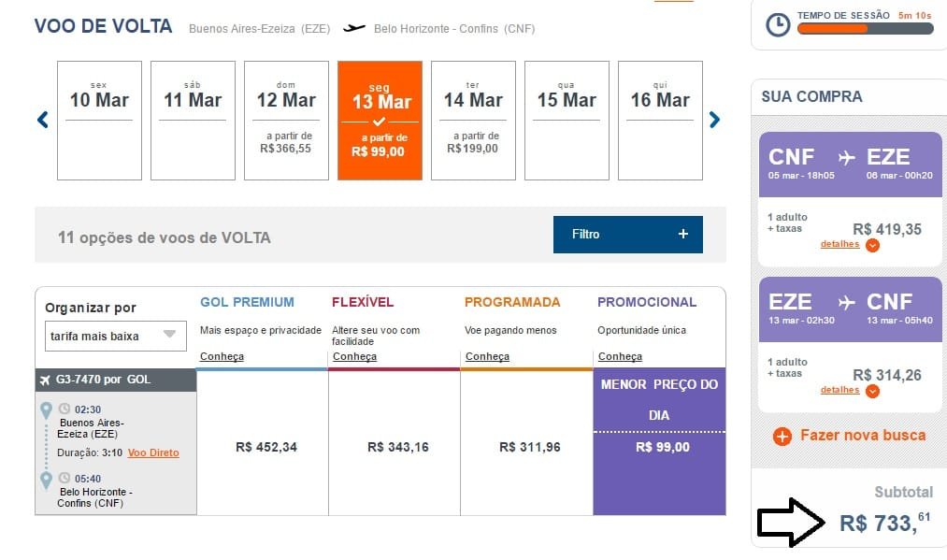Click Conheça link under GOL PREMIUM
This screenshot has height=560, width=947.
coord(222,356)
